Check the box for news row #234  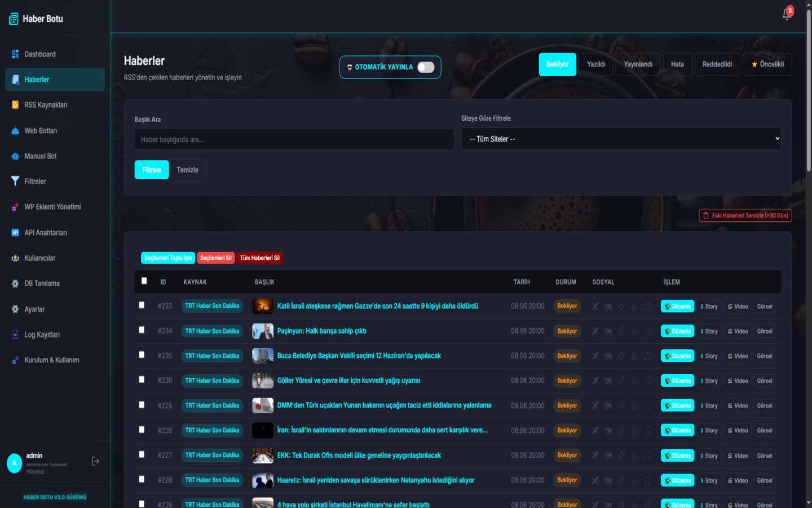(142, 330)
